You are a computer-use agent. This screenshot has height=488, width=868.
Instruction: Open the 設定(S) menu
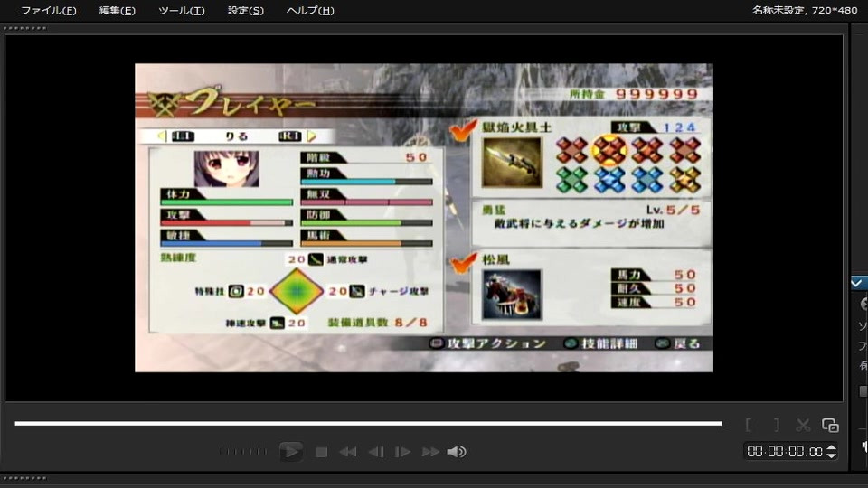tap(246, 11)
